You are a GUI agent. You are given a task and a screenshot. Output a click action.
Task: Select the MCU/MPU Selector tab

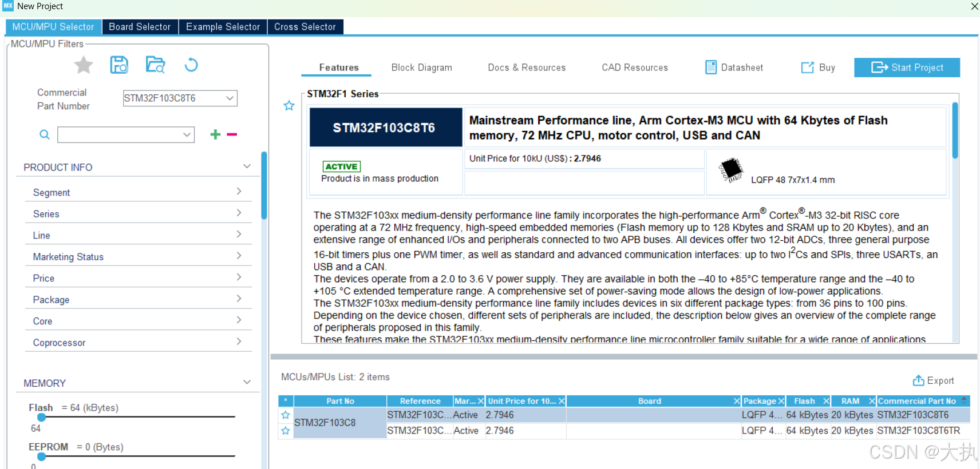tap(53, 27)
